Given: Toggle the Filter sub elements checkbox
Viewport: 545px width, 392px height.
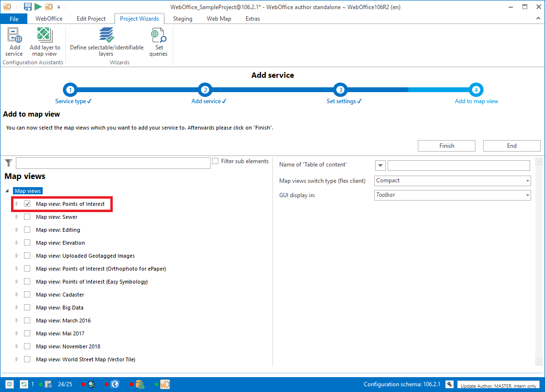Looking at the screenshot, I should pyautogui.click(x=215, y=161).
